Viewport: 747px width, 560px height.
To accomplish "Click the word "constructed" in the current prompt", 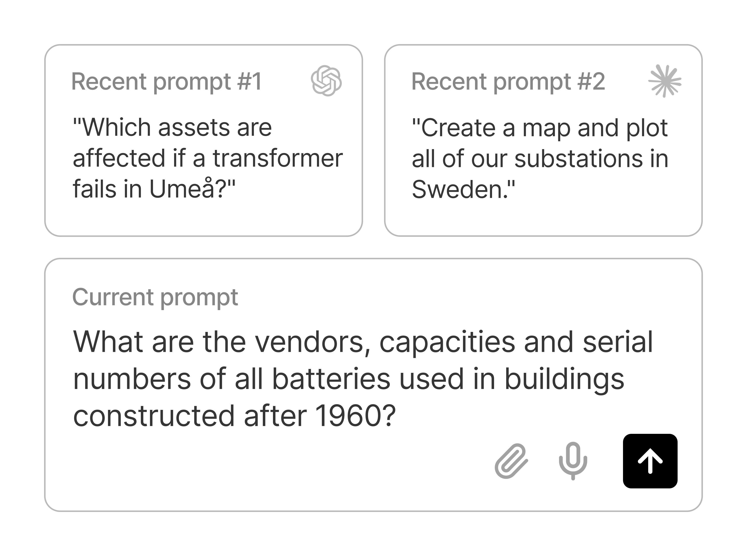I will point(154,416).
